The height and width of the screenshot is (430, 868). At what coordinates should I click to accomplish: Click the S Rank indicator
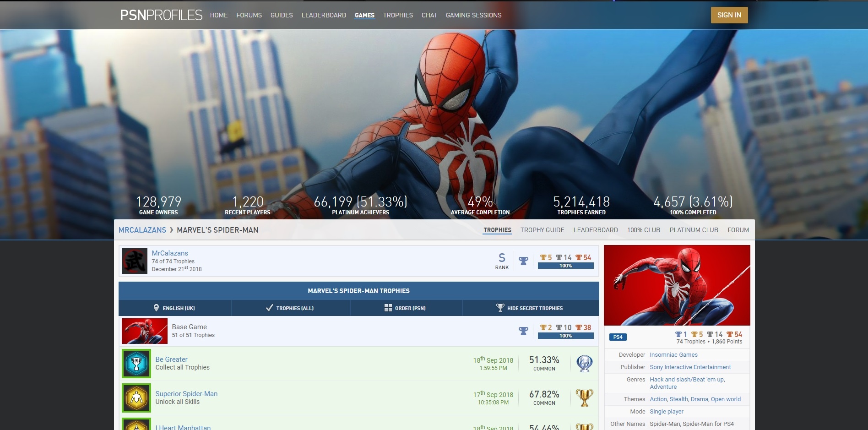[x=502, y=261]
